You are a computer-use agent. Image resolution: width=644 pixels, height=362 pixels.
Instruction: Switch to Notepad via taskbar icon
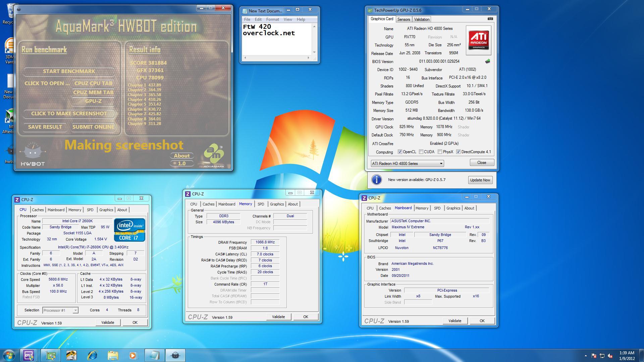click(x=154, y=355)
